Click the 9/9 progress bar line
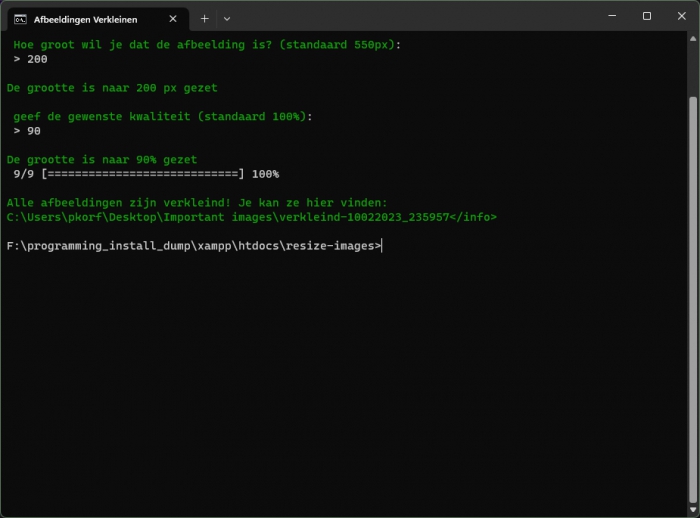This screenshot has height=518, width=700. [x=146, y=174]
